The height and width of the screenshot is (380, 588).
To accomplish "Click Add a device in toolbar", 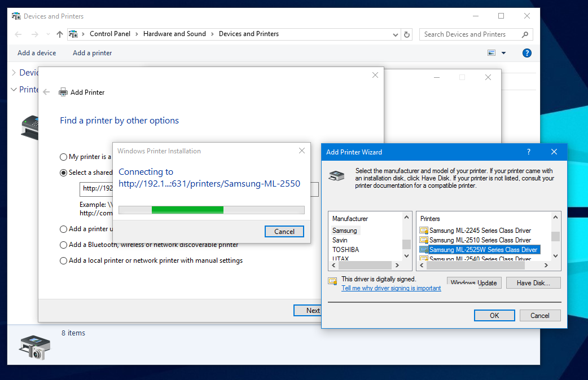I will [x=37, y=53].
